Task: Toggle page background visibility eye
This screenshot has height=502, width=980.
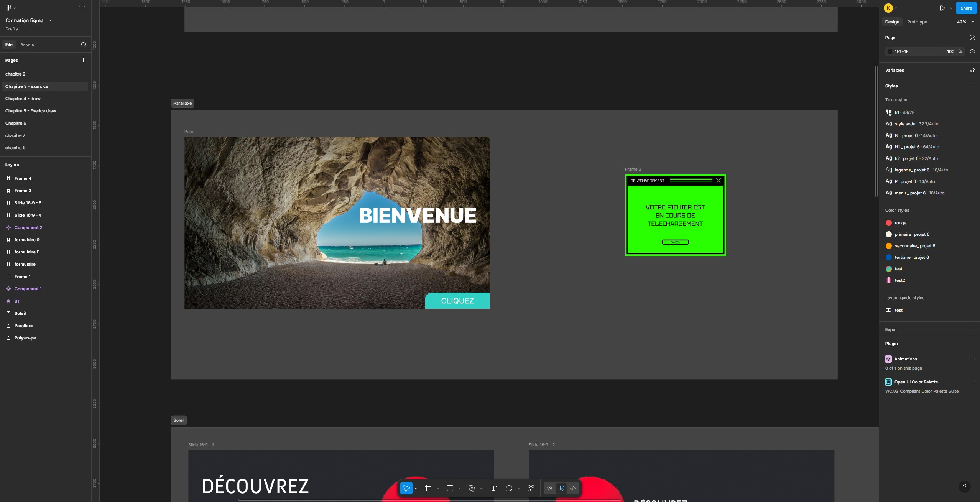Action: (x=972, y=51)
